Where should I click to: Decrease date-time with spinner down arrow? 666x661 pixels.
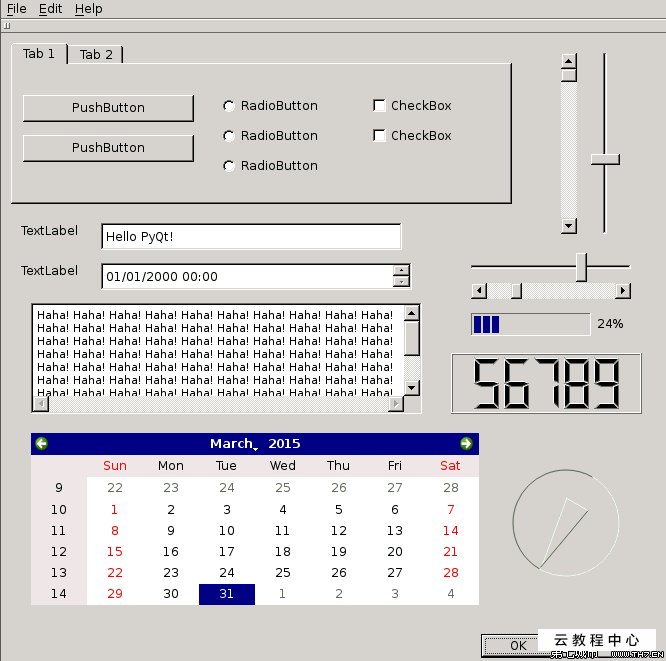pyautogui.click(x=401, y=282)
